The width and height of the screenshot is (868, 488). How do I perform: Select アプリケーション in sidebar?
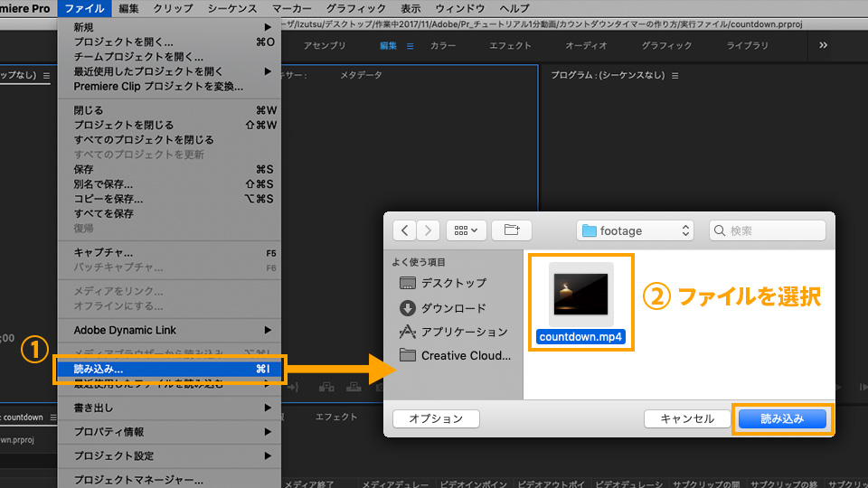point(453,332)
